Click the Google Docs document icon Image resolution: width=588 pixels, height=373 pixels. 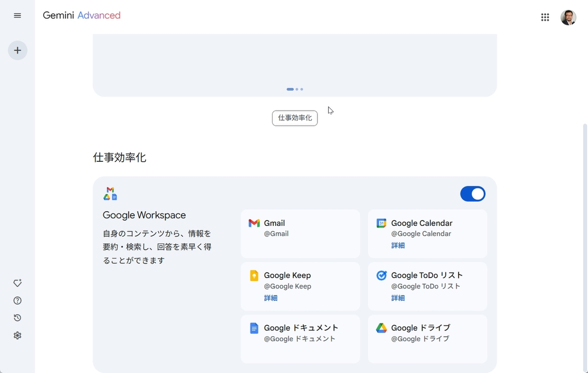pos(254,328)
